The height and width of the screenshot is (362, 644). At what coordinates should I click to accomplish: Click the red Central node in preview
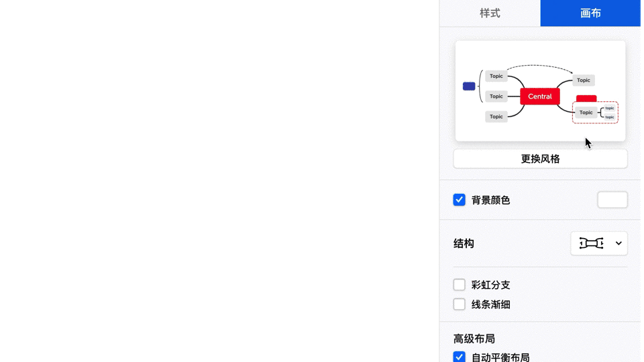coord(539,97)
